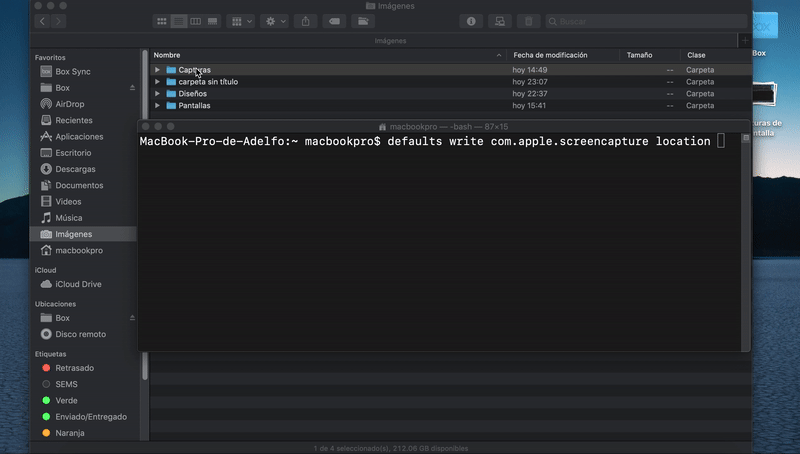This screenshot has height=454, width=800.
Task: Open Box under Favoritos sidebar
Action: [62, 88]
